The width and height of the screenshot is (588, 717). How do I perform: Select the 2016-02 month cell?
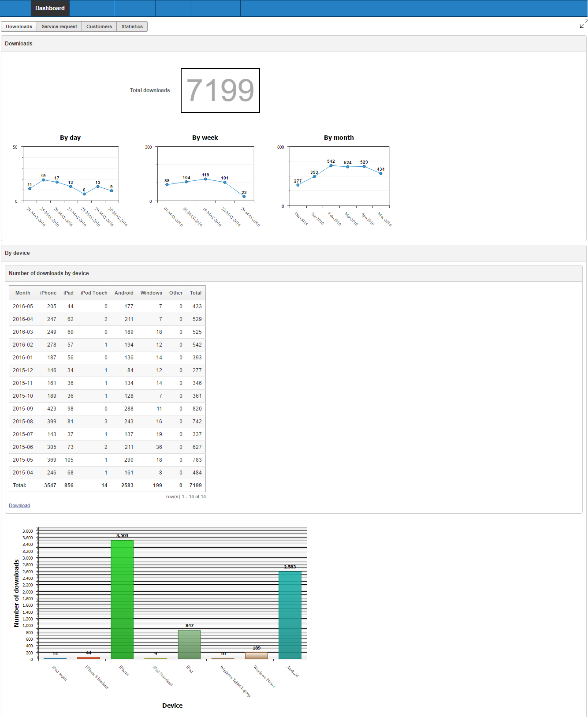23,345
